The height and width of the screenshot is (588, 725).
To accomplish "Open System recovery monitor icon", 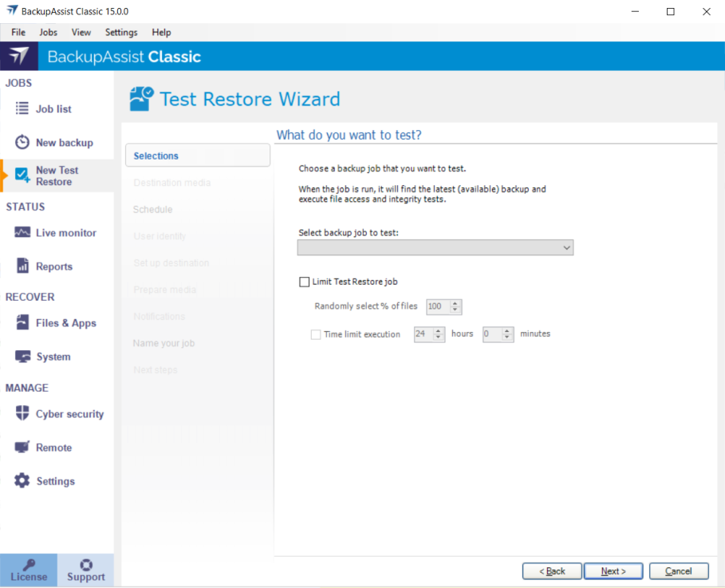I will click(x=22, y=357).
